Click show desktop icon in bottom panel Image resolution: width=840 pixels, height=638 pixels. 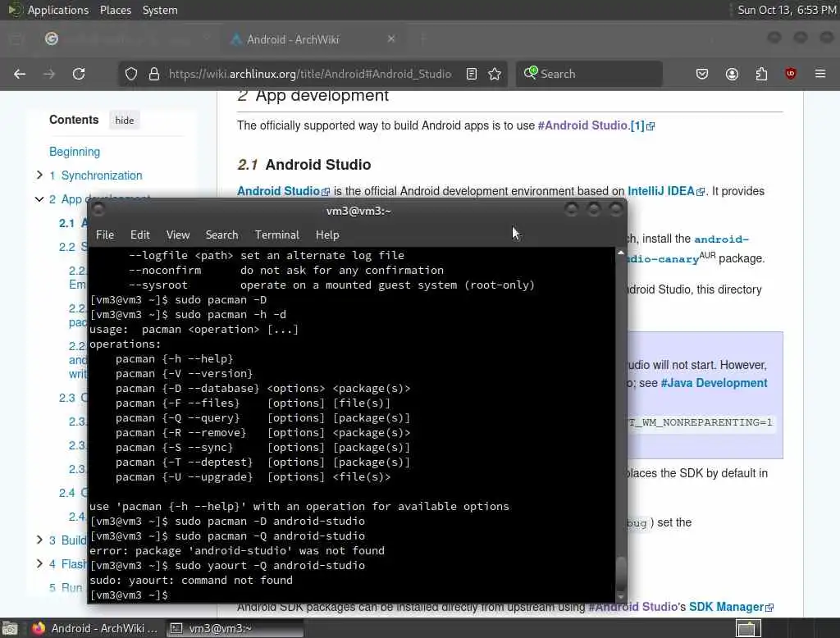(x=10, y=628)
